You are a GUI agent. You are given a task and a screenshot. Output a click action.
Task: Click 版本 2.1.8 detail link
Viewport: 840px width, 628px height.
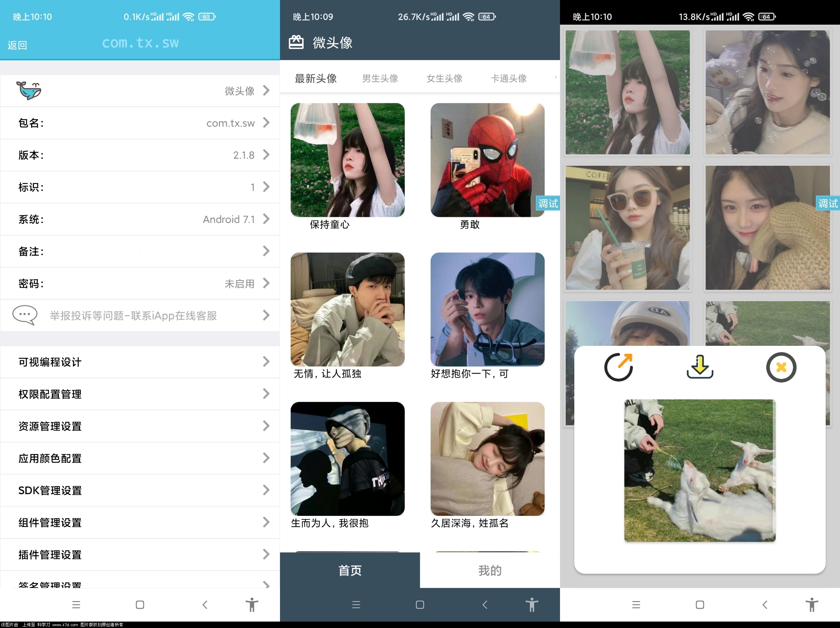point(139,155)
